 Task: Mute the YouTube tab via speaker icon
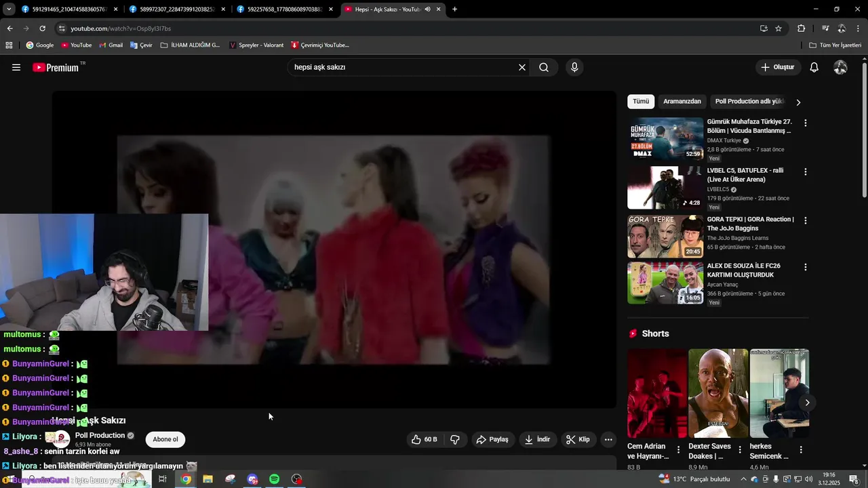click(427, 9)
